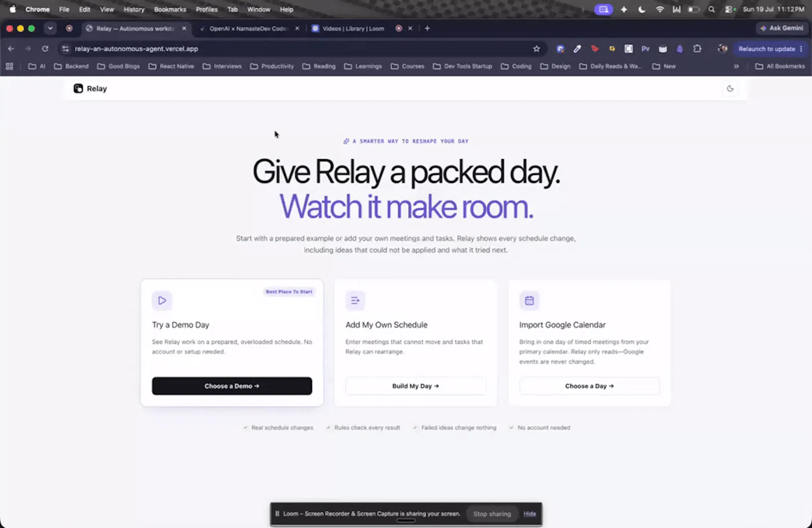
Task: Close the Relay browser tab
Action: pos(184,28)
